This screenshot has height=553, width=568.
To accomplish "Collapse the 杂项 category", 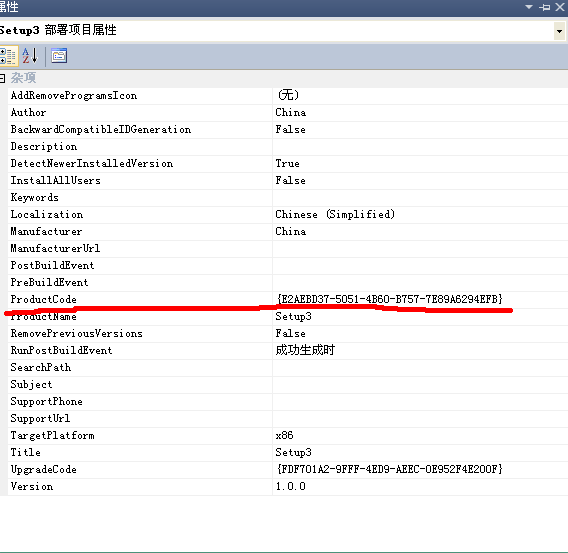I will click(x=3, y=78).
